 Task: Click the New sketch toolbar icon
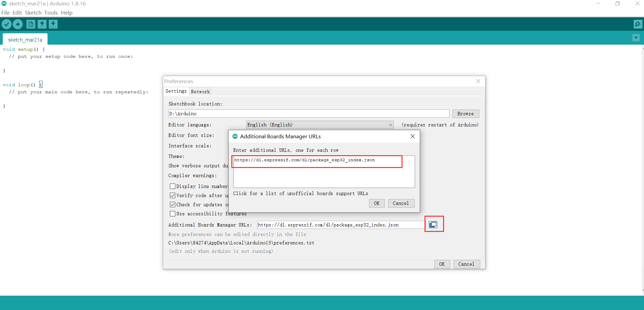(31, 24)
